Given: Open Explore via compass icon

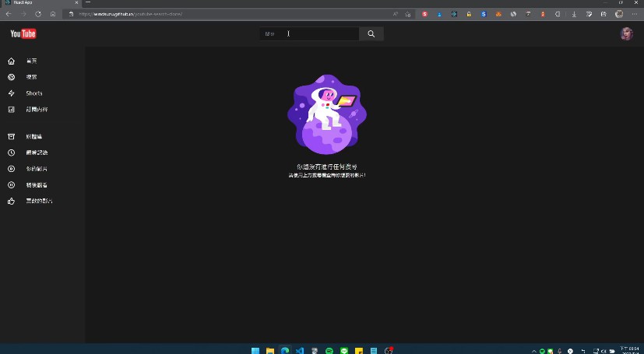Looking at the screenshot, I should tap(11, 77).
